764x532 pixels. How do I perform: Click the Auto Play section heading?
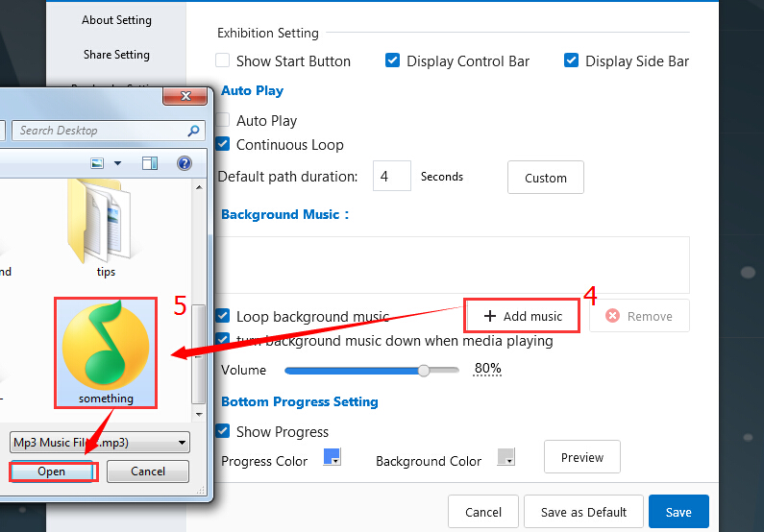click(x=253, y=90)
